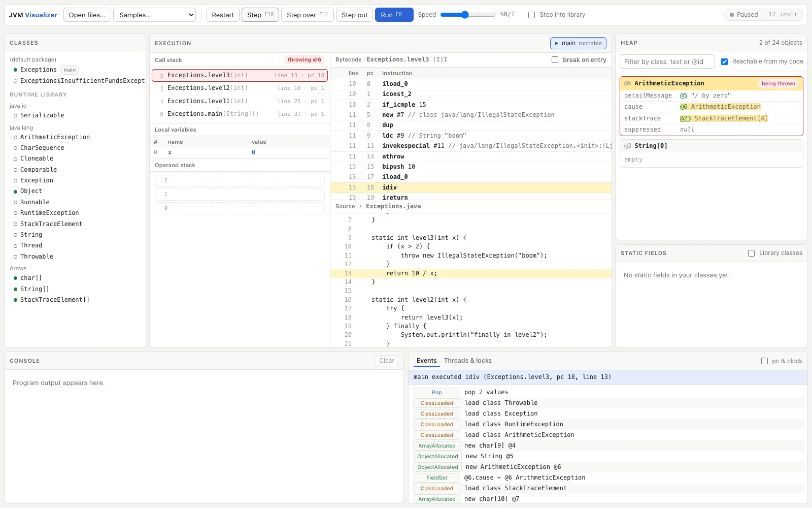Image resolution: width=812 pixels, height=508 pixels.
Task: Click the Paused status indicator
Action: coord(763,15)
